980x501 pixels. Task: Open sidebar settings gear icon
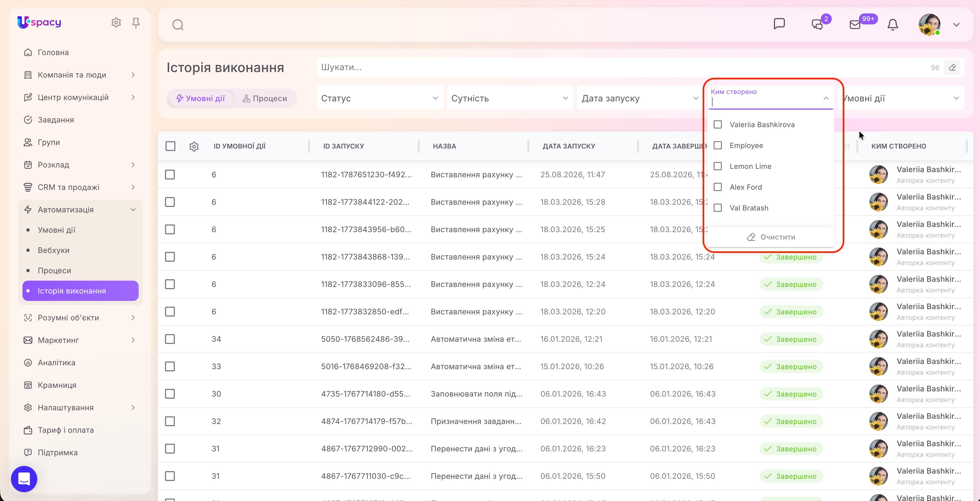pyautogui.click(x=116, y=23)
